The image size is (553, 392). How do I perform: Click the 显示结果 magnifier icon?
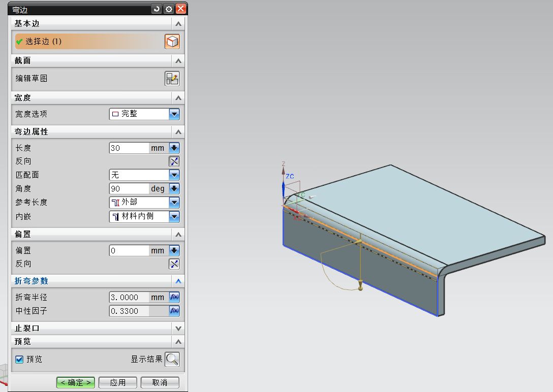[172, 359]
